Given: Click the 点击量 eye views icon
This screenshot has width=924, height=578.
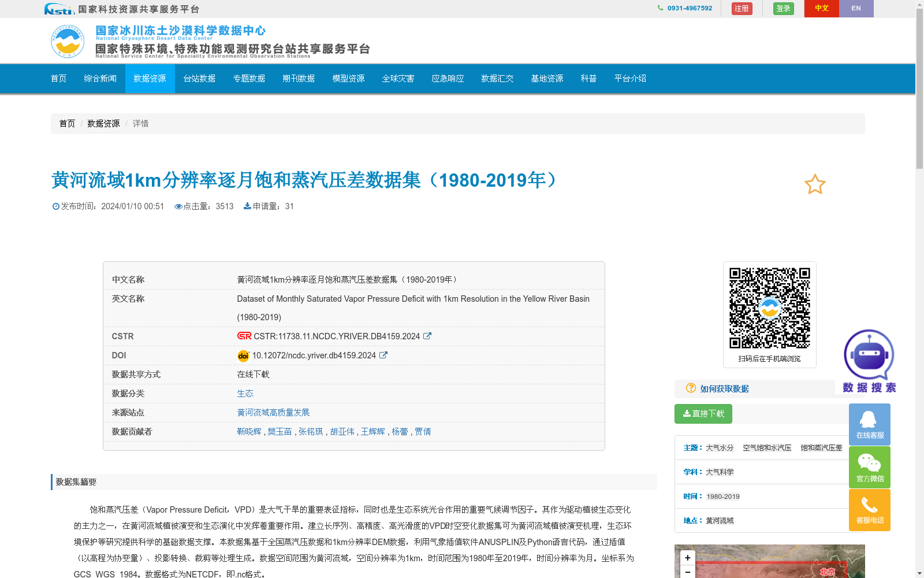Looking at the screenshot, I should pyautogui.click(x=178, y=206).
